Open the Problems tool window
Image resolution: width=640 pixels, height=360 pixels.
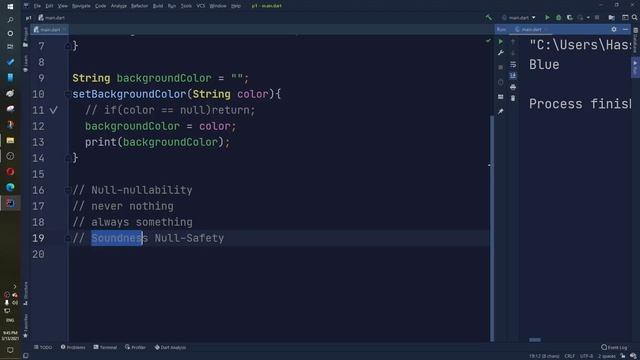tap(73, 347)
